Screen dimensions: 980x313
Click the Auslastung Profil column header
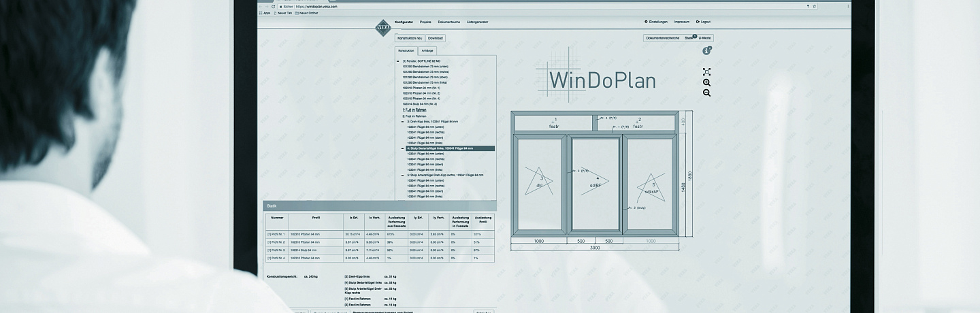click(x=483, y=222)
